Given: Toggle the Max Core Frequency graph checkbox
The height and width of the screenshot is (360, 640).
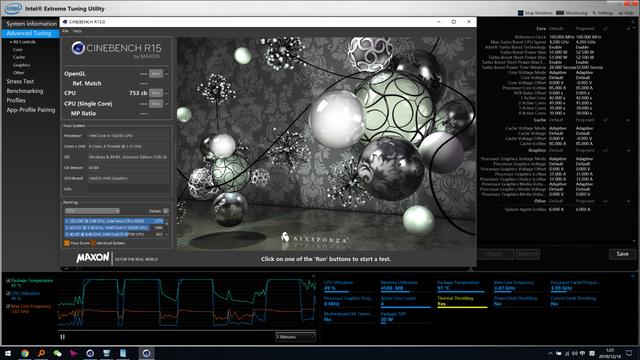Looking at the screenshot, I should pos(8,306).
